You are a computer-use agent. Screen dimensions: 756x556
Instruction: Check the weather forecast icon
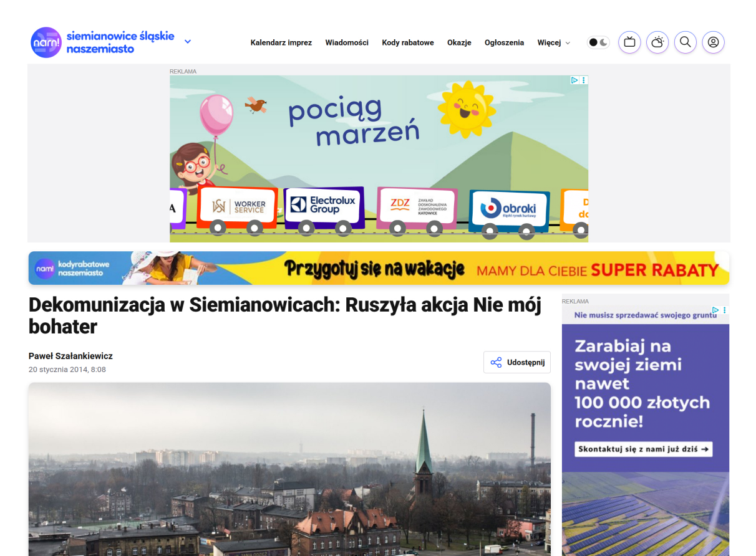tap(657, 42)
